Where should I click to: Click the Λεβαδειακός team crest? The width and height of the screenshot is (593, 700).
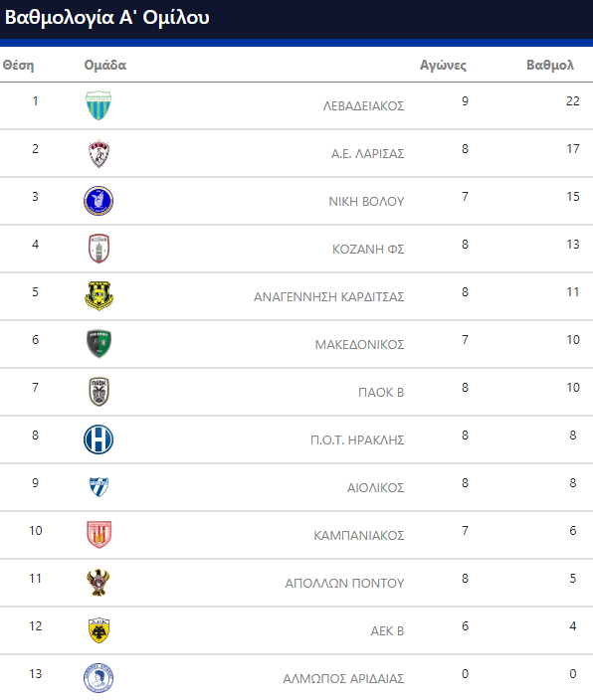(99, 105)
